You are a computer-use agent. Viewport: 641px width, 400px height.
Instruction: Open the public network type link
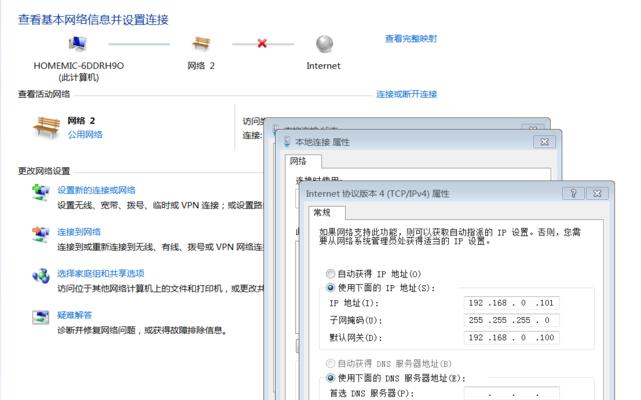[85, 135]
